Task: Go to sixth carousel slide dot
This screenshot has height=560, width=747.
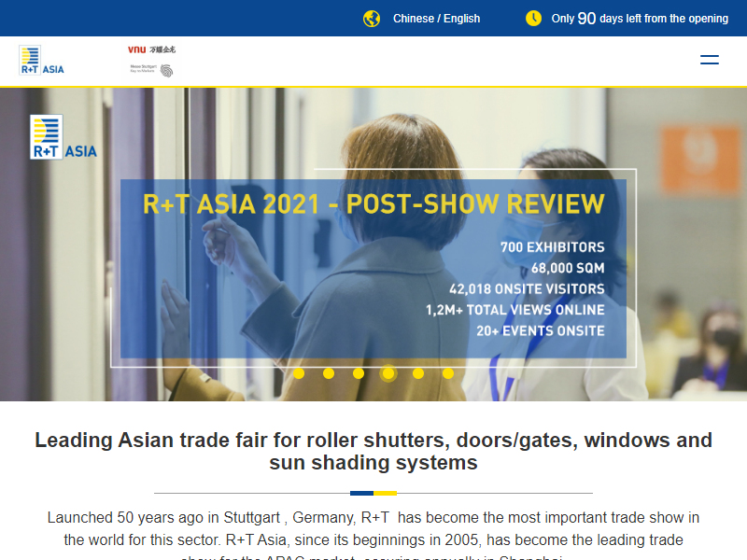Action: [448, 373]
